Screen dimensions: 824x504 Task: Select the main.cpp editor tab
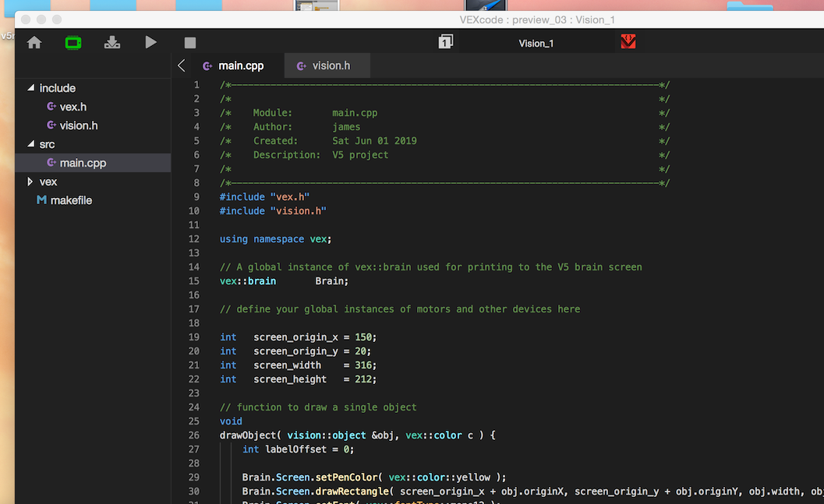(x=241, y=66)
